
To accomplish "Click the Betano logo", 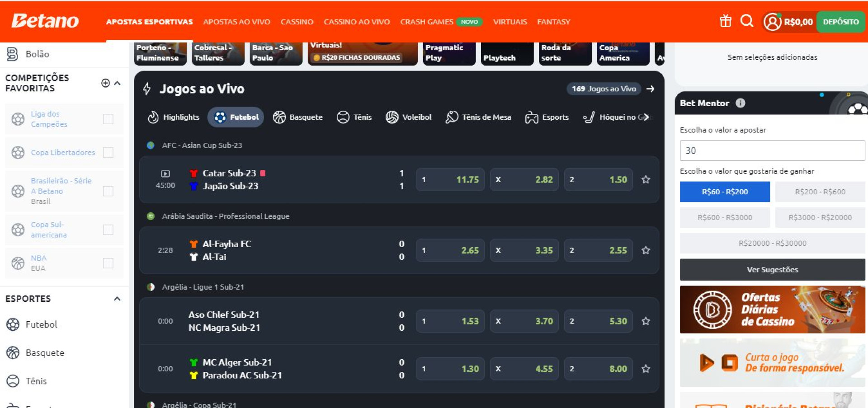I will [45, 21].
